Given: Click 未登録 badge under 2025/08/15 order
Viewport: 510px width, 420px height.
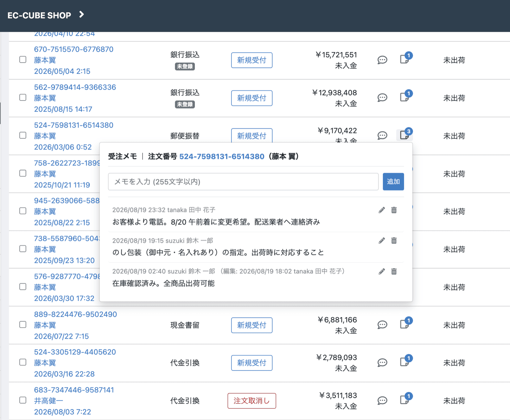Looking at the screenshot, I should 185,105.
